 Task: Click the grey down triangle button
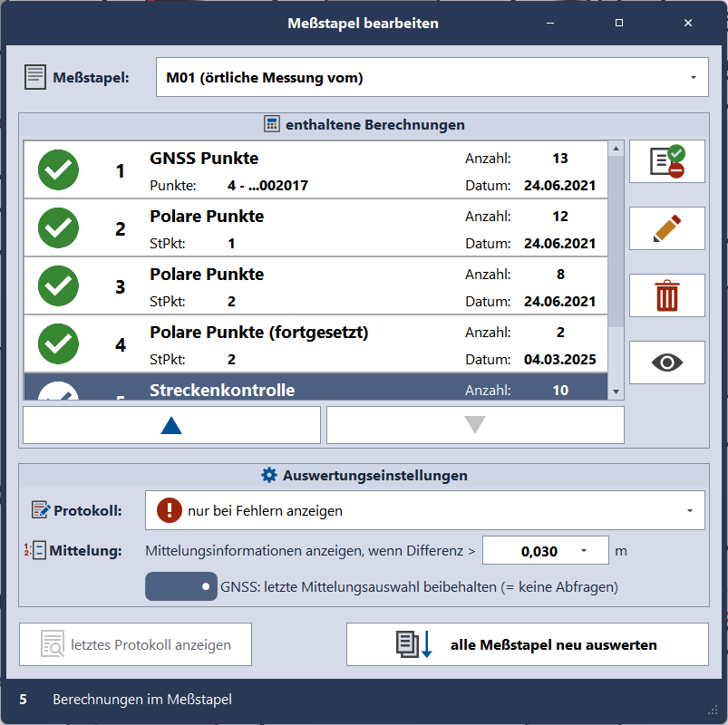[x=475, y=425]
